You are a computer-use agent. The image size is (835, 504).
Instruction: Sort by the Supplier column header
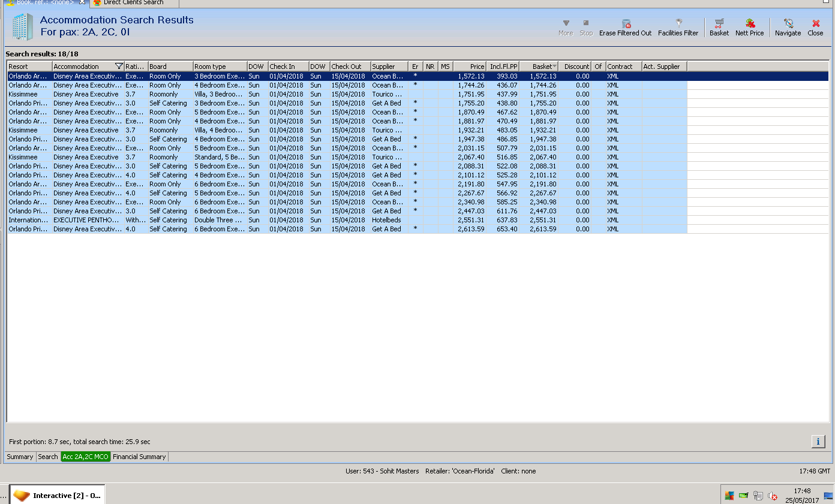point(389,67)
